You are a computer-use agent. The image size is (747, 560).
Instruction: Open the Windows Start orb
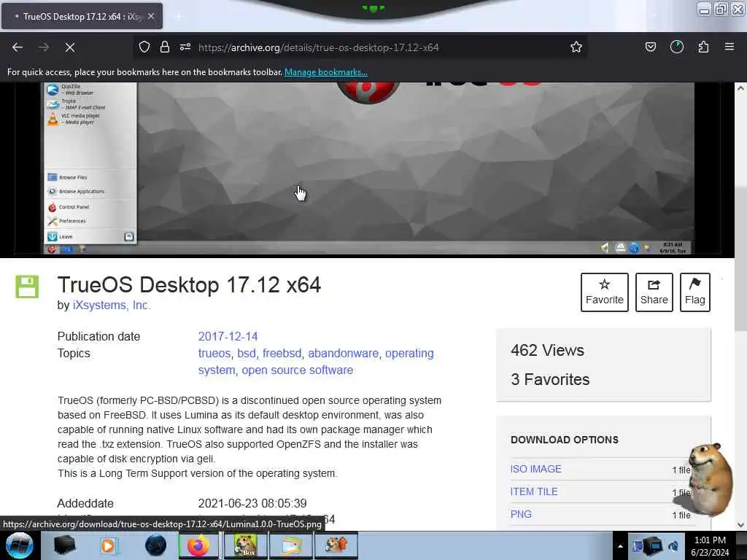click(x=20, y=545)
